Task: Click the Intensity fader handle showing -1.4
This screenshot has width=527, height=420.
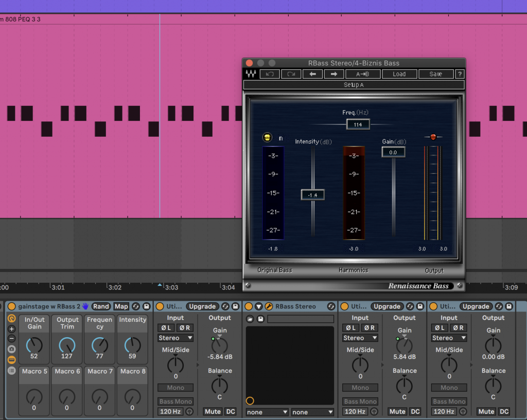Action: (312, 195)
